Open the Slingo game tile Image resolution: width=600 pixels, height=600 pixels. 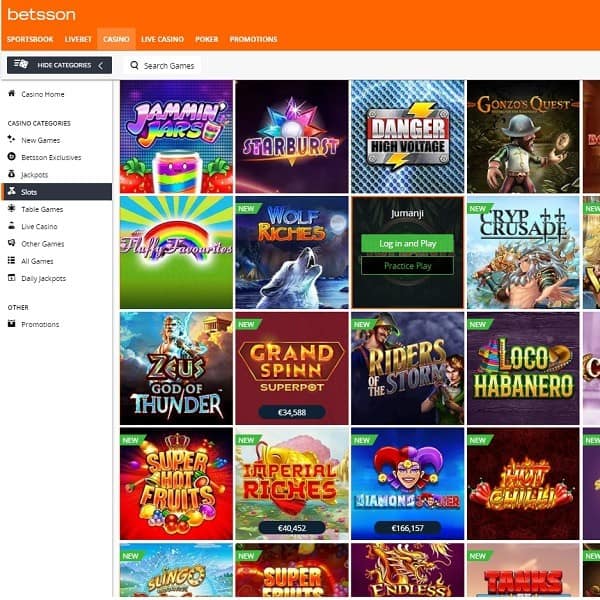176,570
